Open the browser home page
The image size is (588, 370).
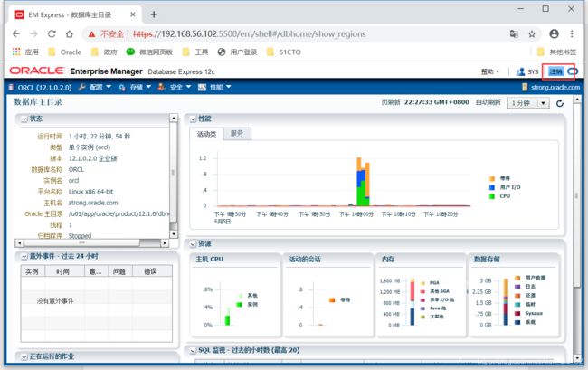[x=70, y=33]
